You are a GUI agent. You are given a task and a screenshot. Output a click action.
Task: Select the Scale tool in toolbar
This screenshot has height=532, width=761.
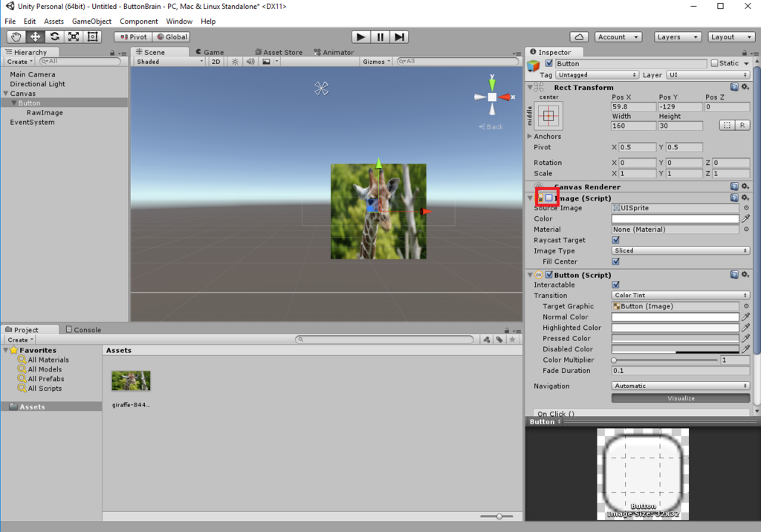click(x=74, y=37)
